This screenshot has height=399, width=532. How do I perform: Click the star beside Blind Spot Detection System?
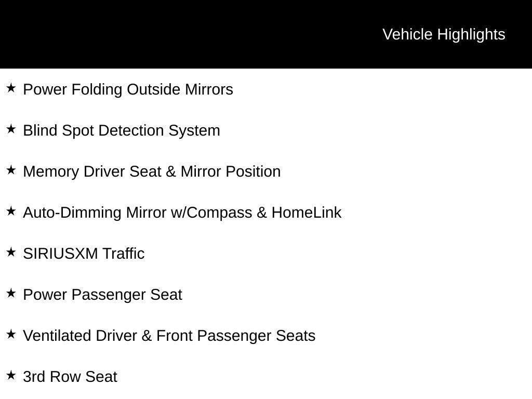(x=11, y=129)
